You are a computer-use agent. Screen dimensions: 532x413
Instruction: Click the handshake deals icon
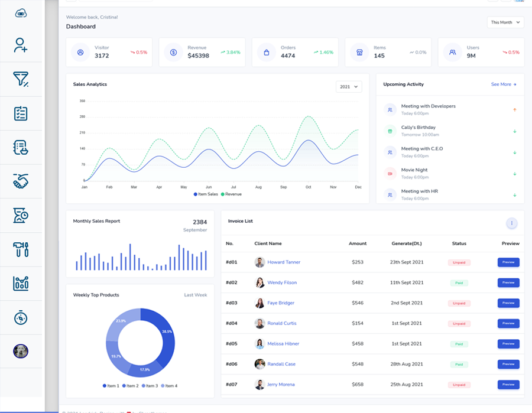click(21, 181)
